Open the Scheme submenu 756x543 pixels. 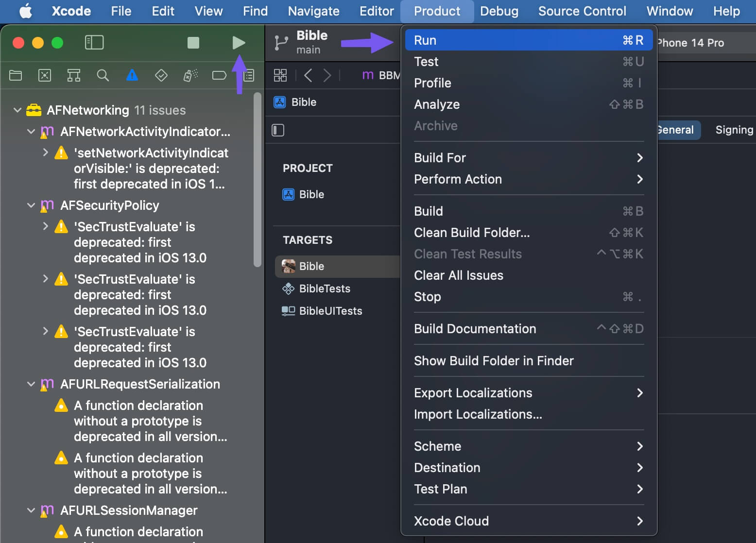[x=529, y=446]
